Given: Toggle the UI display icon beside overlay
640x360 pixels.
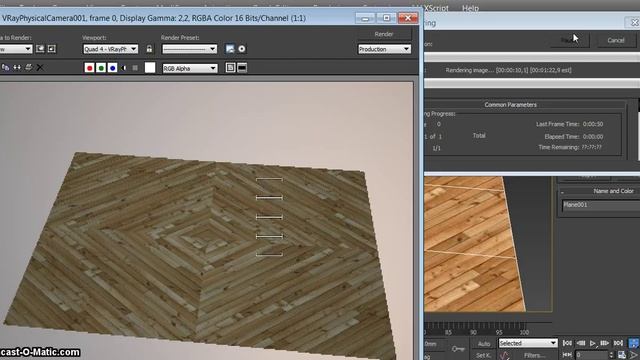Looking at the screenshot, I should [x=242, y=68].
